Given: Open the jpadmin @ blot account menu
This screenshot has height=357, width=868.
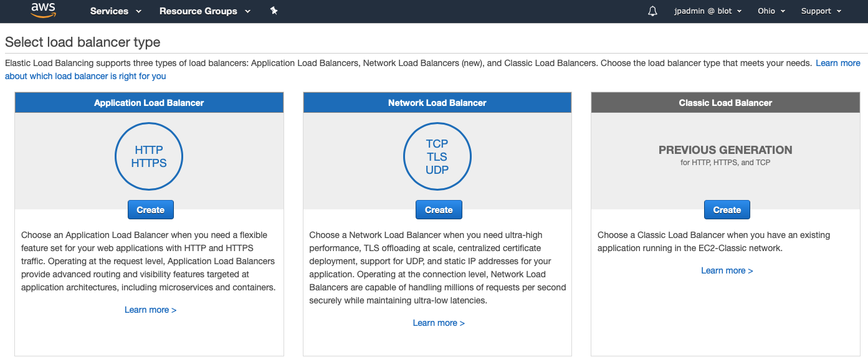Looking at the screenshot, I should click(x=708, y=11).
